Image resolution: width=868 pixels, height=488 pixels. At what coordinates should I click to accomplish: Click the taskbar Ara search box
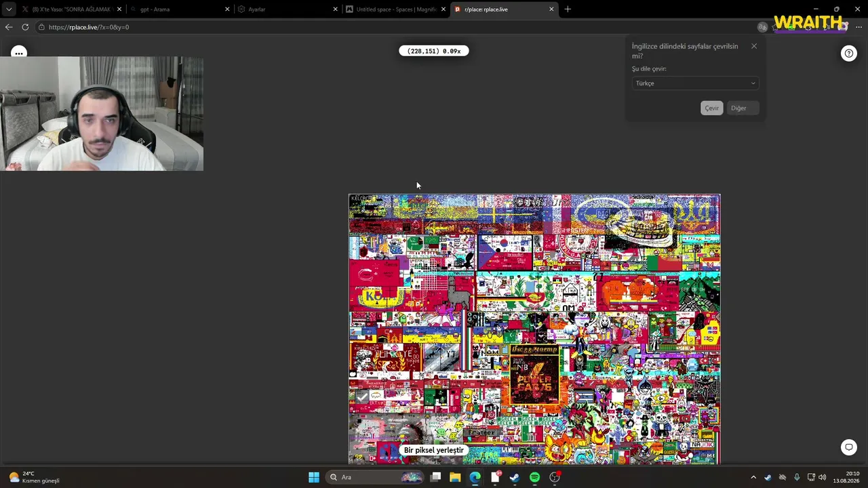click(375, 477)
